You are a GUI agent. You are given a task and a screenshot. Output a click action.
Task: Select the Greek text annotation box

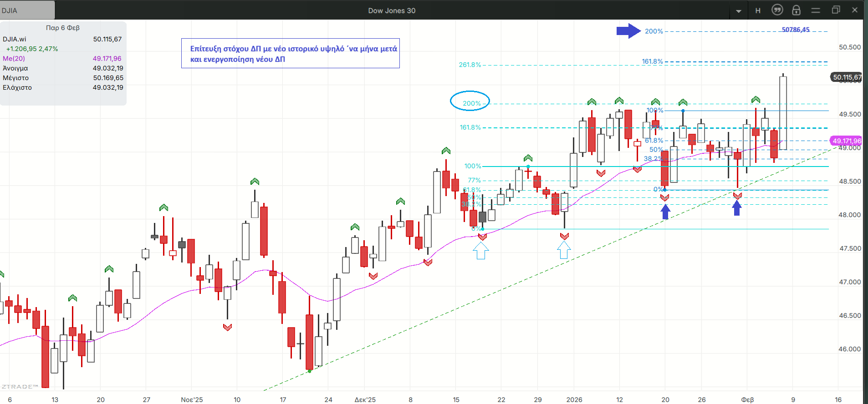(x=291, y=54)
